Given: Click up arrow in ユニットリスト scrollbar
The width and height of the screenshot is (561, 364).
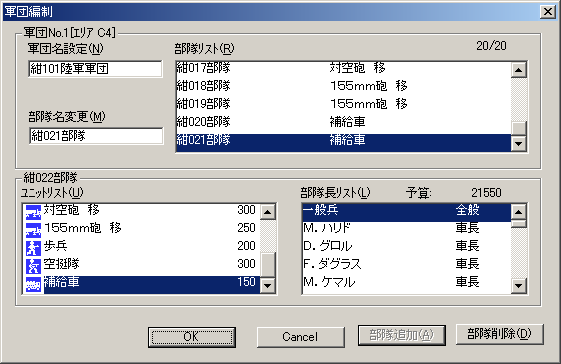Looking at the screenshot, I should tap(268, 212).
